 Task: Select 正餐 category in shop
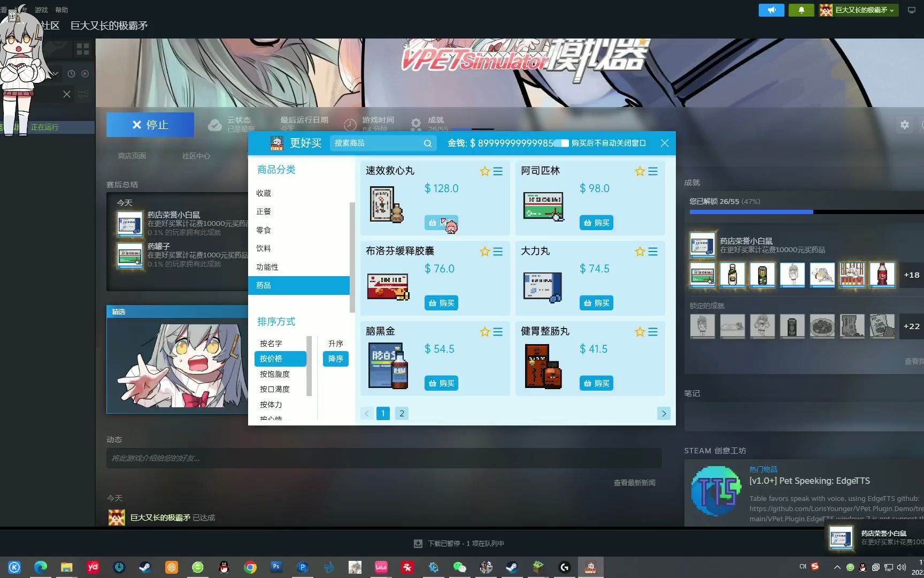pos(299,211)
